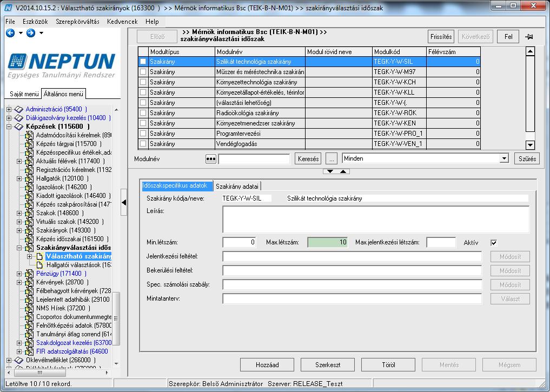Check the TEGK-Y-W-KLL row checkbox

tap(143, 92)
